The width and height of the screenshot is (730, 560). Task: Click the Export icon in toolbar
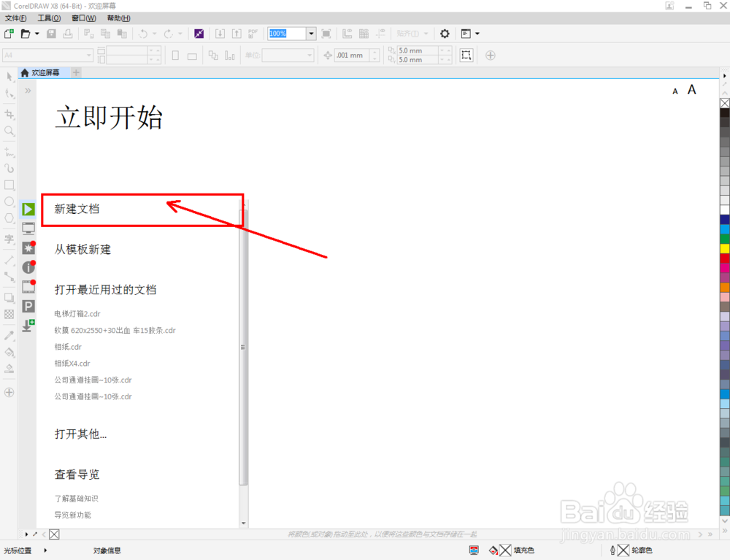(237, 34)
